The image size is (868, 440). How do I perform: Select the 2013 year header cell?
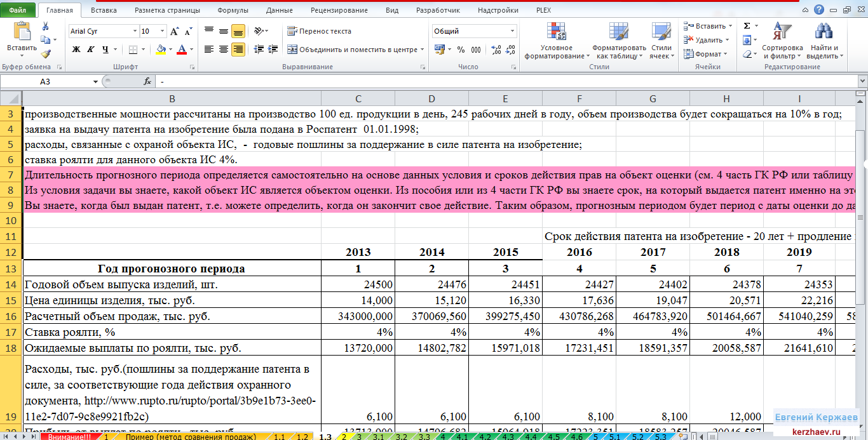tap(358, 252)
